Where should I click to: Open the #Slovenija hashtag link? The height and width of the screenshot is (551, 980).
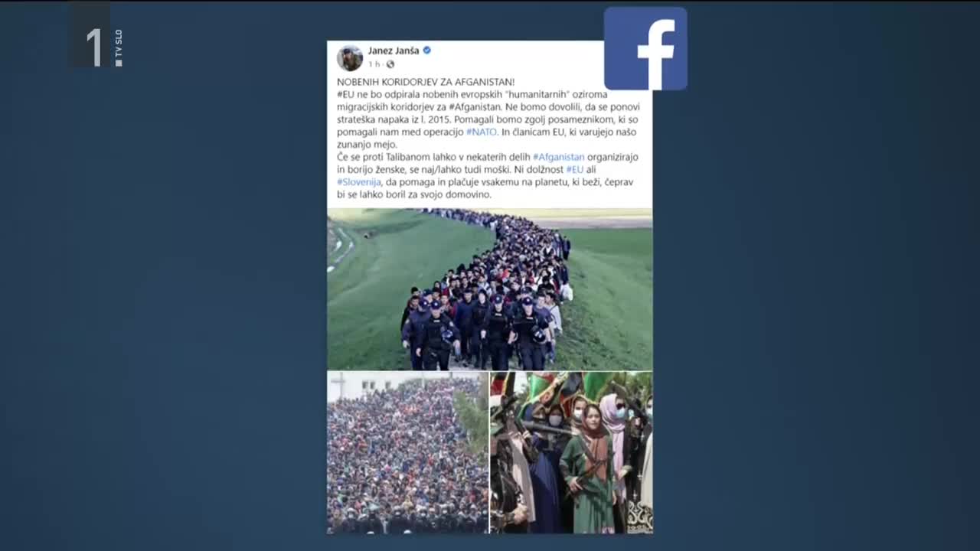[359, 182]
